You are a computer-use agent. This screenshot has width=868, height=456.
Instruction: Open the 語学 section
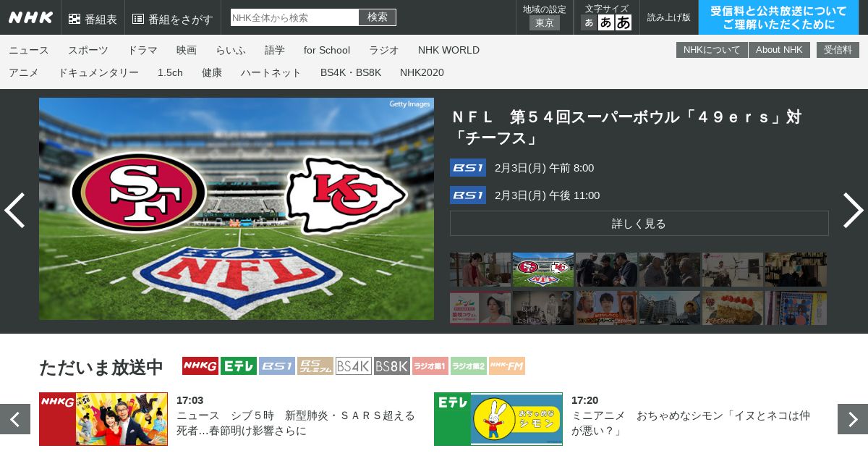click(275, 50)
